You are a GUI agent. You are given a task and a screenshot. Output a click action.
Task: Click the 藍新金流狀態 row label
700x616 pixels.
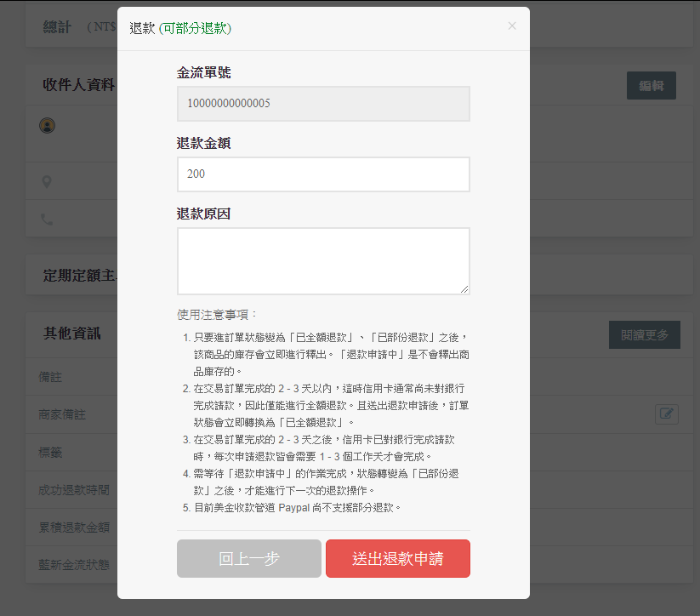74,565
